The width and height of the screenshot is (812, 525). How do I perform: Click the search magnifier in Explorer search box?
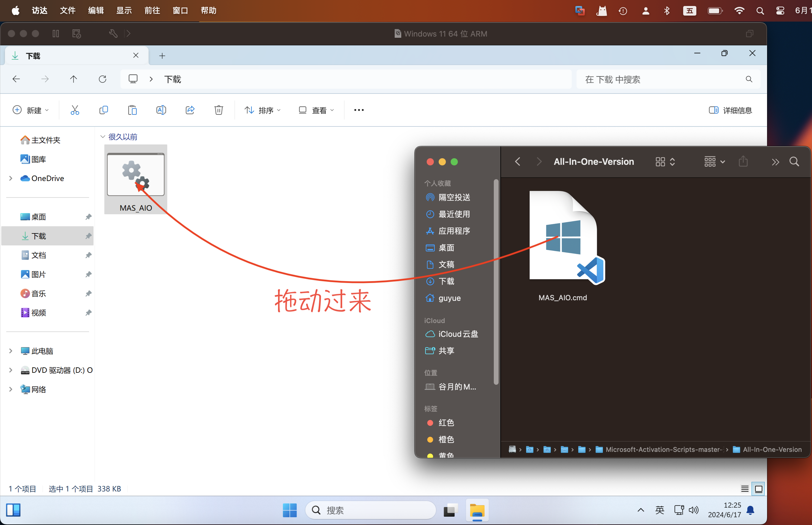pyautogui.click(x=748, y=79)
